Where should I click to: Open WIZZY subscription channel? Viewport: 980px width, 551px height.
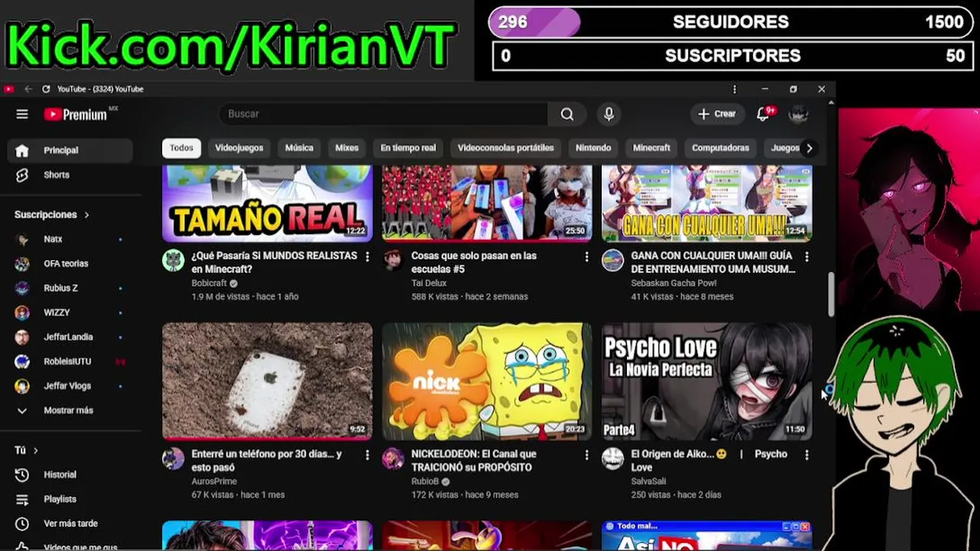coord(70,312)
